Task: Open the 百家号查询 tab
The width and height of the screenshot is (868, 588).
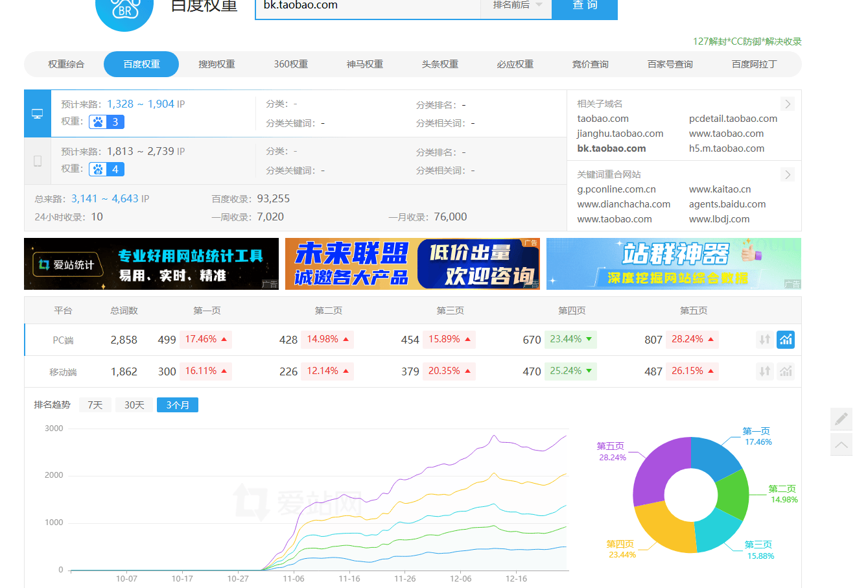Action: (x=670, y=64)
